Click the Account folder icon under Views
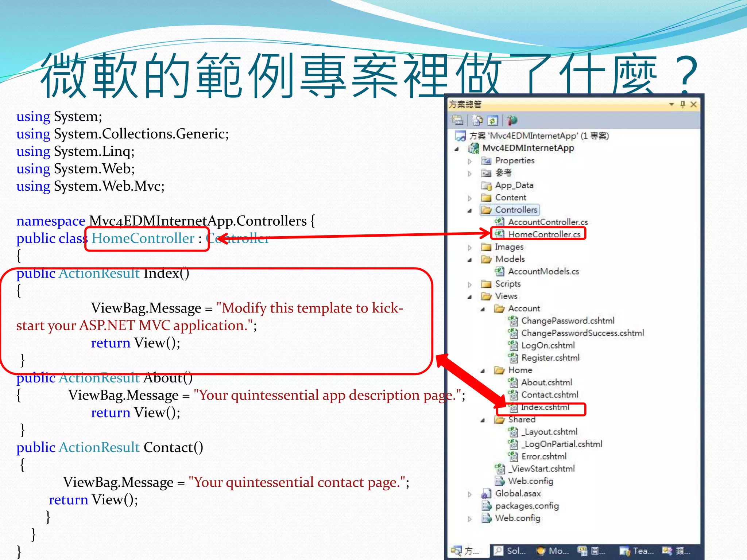This screenshot has height=560, width=747. [499, 309]
